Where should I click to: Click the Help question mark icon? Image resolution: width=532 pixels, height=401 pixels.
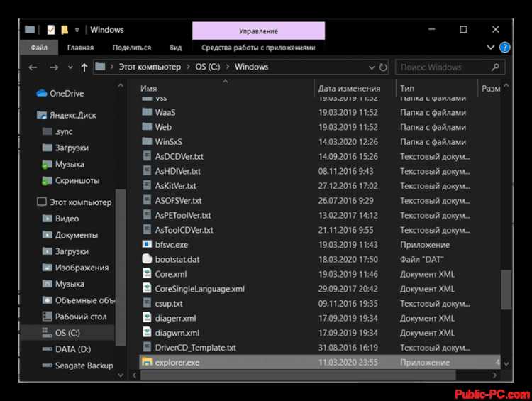(x=504, y=48)
